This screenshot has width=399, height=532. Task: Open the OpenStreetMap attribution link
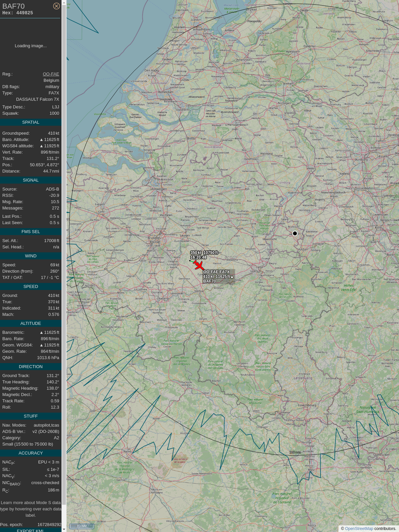point(359,529)
